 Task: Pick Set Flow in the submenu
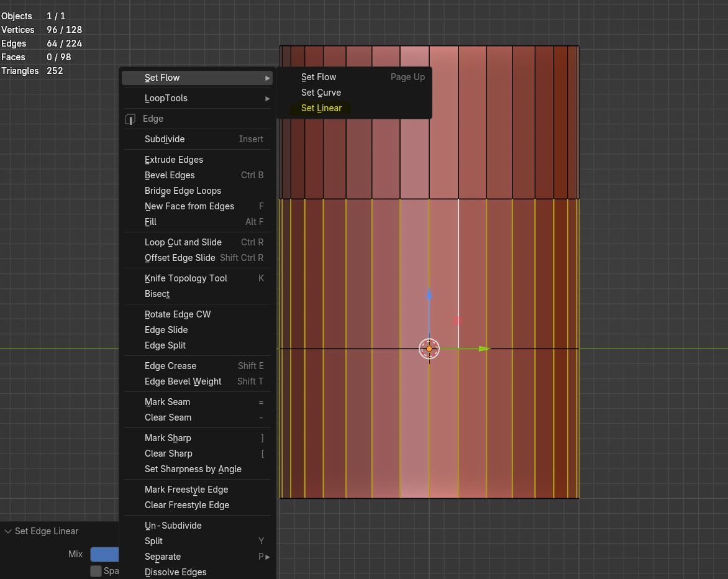tap(319, 77)
